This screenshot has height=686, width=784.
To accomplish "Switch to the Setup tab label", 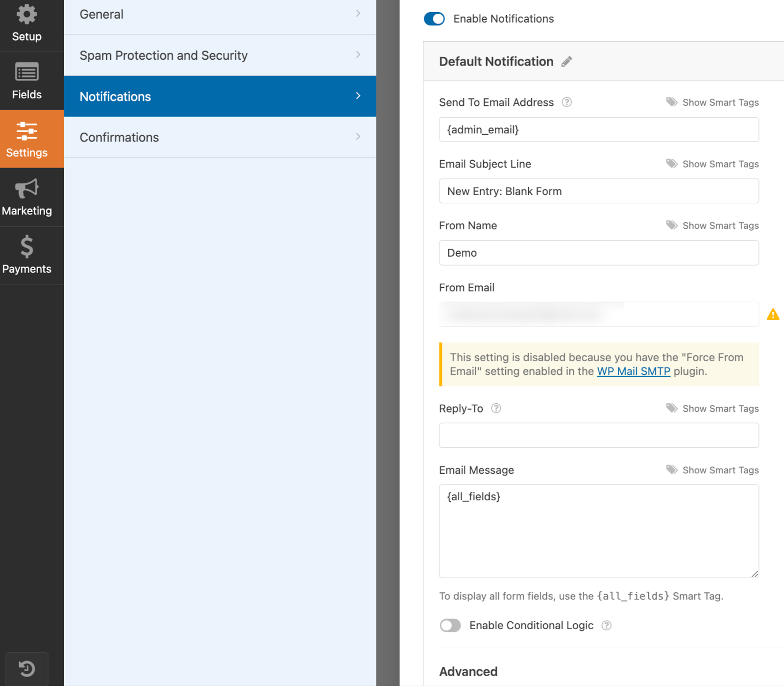I will pyautogui.click(x=26, y=37).
